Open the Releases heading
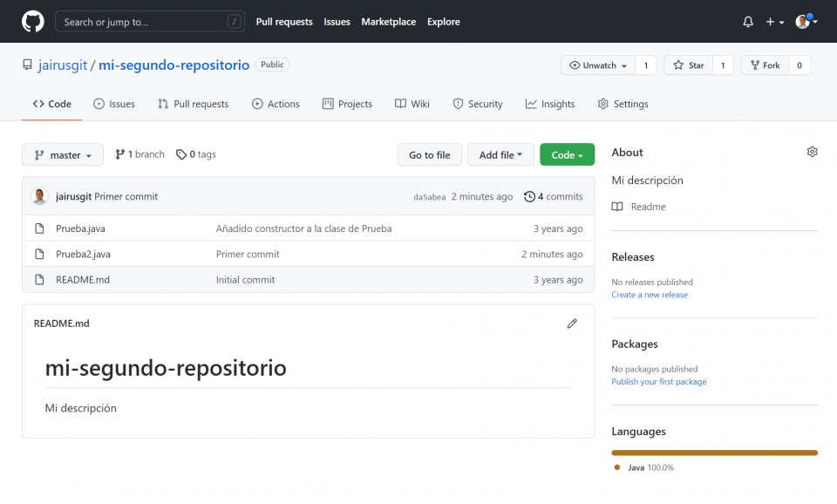Image resolution: width=837 pixels, height=504 pixels. click(x=633, y=257)
